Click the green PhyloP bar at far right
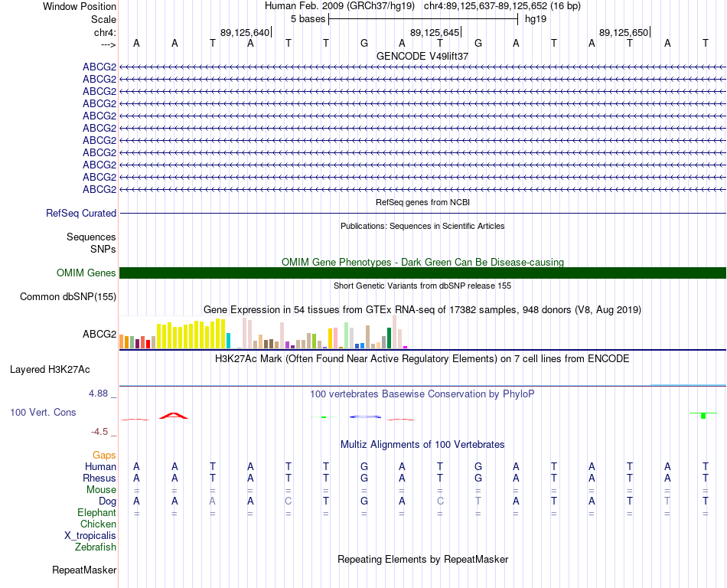Viewport: 727px width, 588px height. tap(703, 416)
